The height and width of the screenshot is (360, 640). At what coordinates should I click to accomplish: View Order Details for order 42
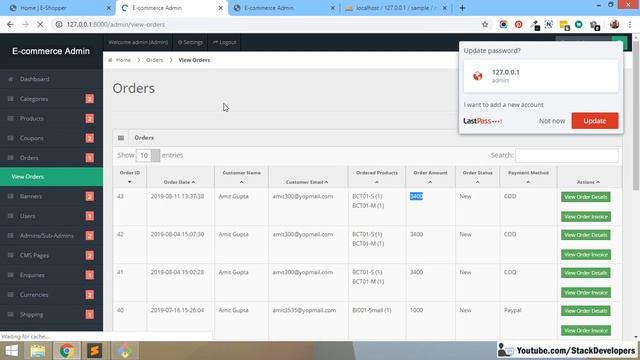pos(586,235)
